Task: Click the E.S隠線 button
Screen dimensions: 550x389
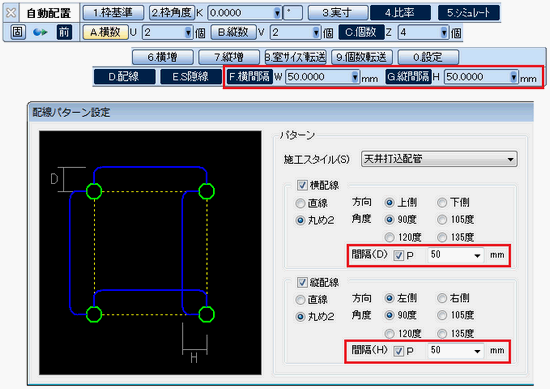Action: point(190,76)
